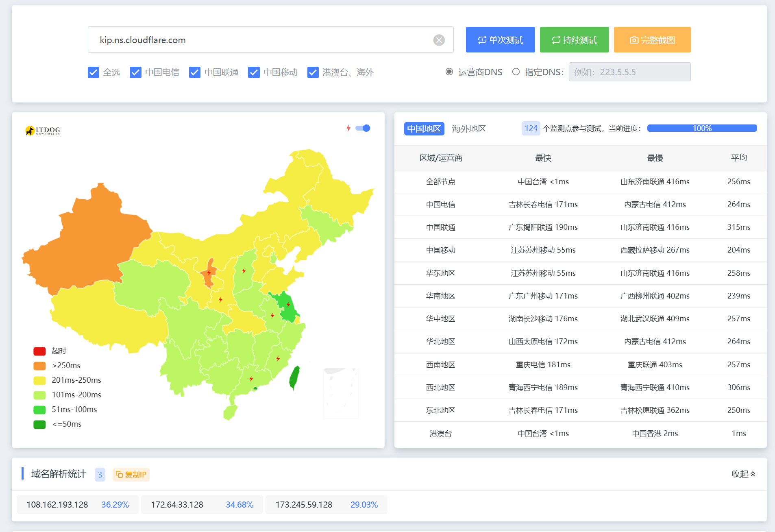
Task: Click the 域名解析统计 heading
Action: coord(59,474)
